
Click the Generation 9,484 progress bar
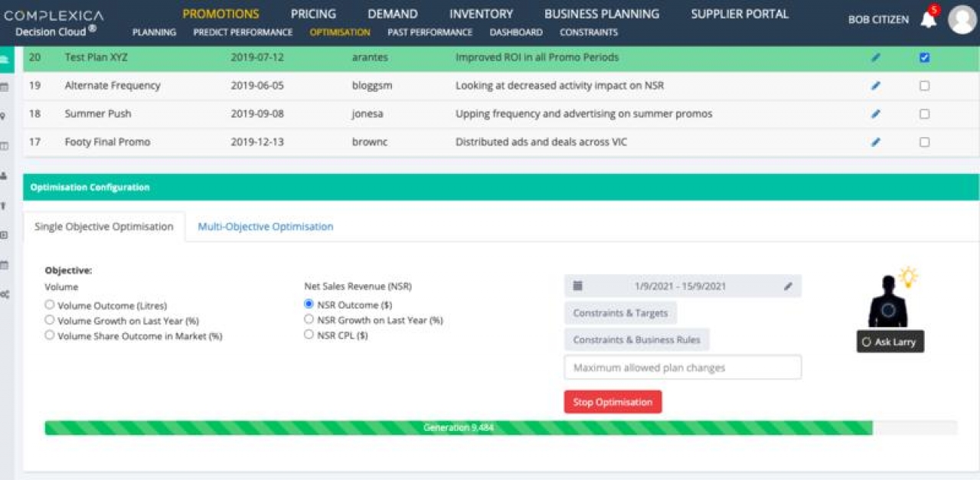(x=459, y=427)
